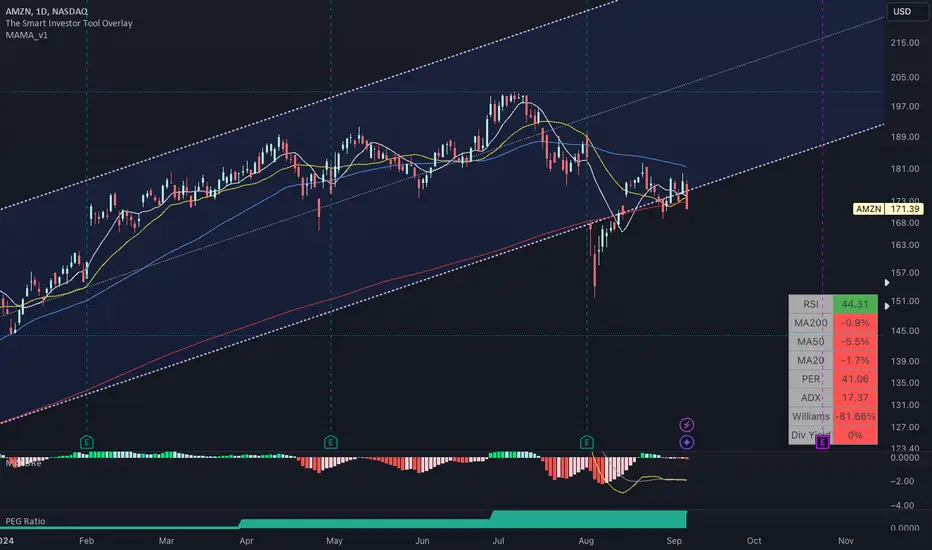Screen dimensions: 932x550
Task: Click the upper small arrow beside the price axis
Action: 887,282
